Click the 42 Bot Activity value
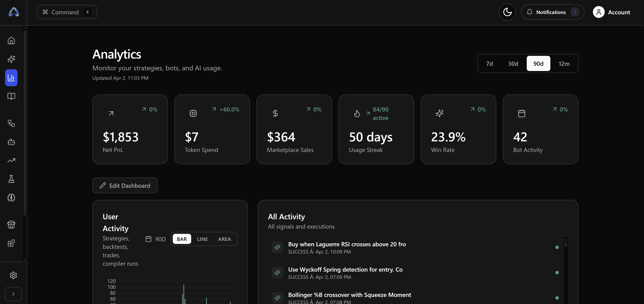 520,137
